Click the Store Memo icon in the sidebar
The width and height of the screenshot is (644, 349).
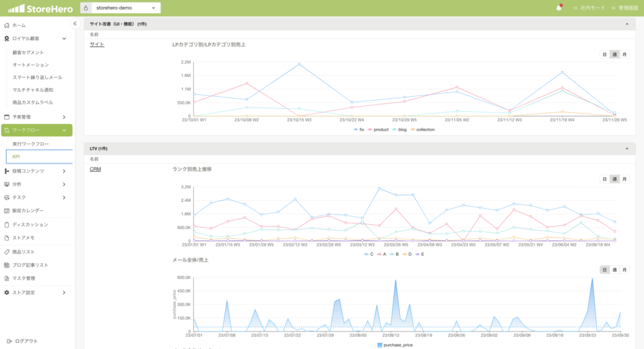[x=7, y=238]
